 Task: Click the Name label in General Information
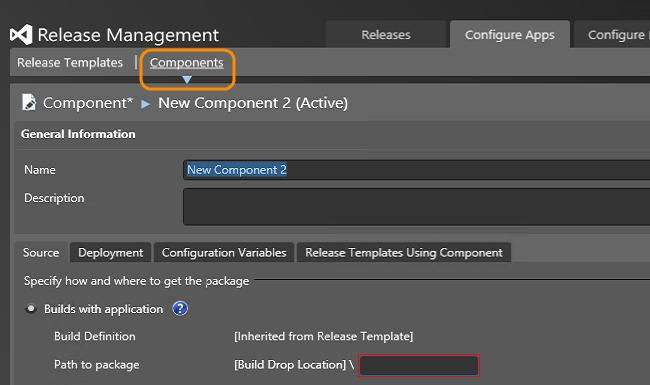[40, 170]
